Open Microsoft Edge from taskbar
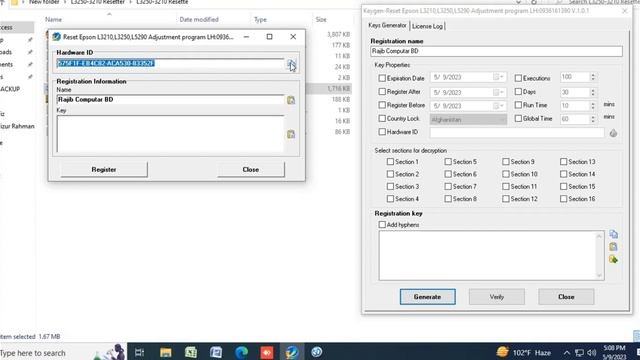 [x=241, y=352]
